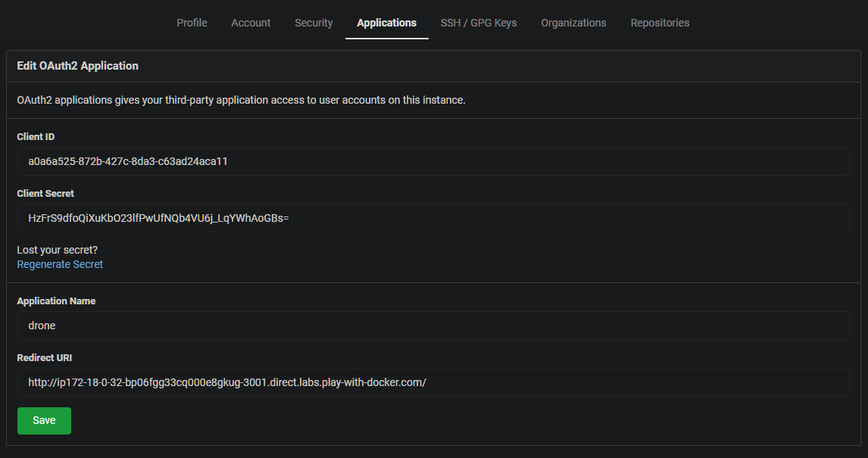Click the Edit OAuth2 Application header
This screenshot has width=868, height=458.
coord(77,66)
